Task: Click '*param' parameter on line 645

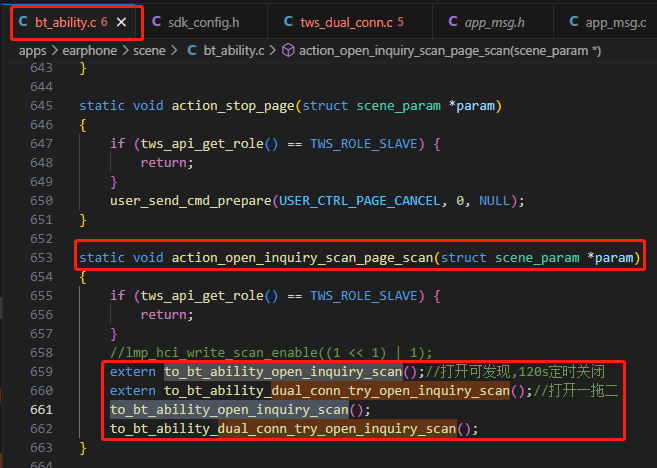Action: tap(471, 106)
